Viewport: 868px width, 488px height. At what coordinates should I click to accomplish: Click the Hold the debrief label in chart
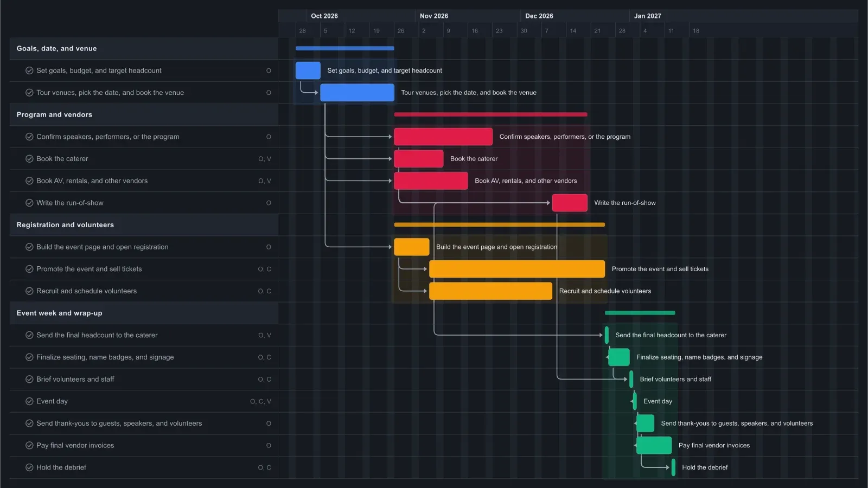(705, 467)
